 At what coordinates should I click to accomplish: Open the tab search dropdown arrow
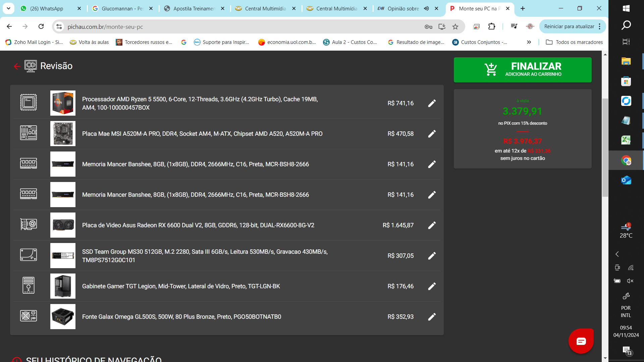pos(8,8)
